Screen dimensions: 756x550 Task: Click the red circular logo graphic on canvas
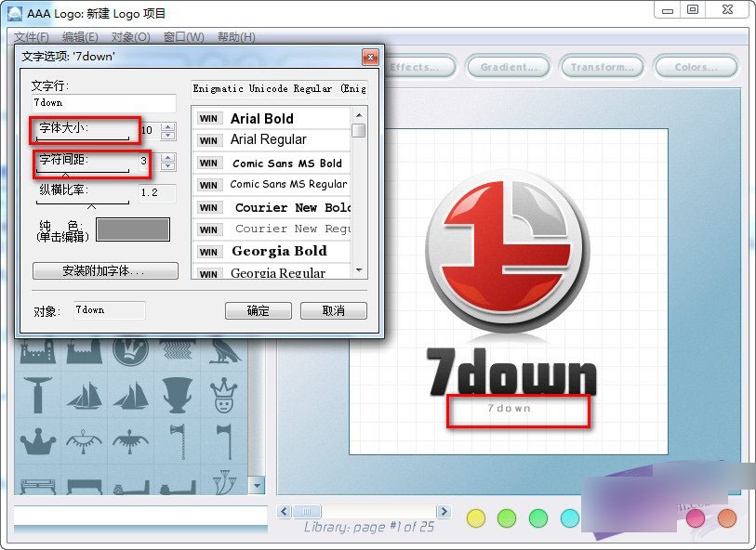508,253
